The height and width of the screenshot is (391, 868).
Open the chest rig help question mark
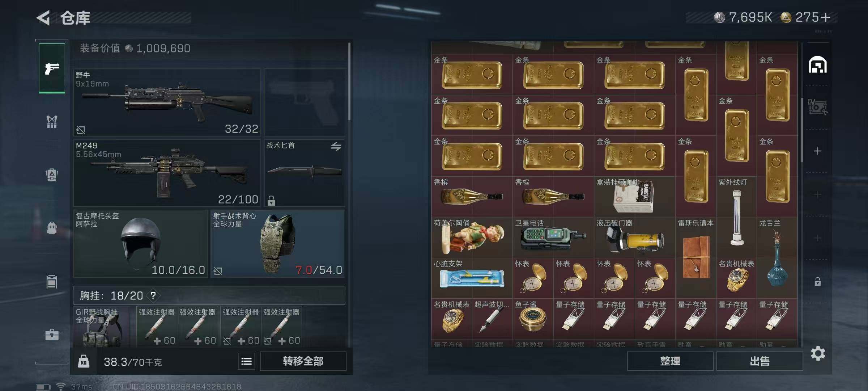click(x=153, y=295)
